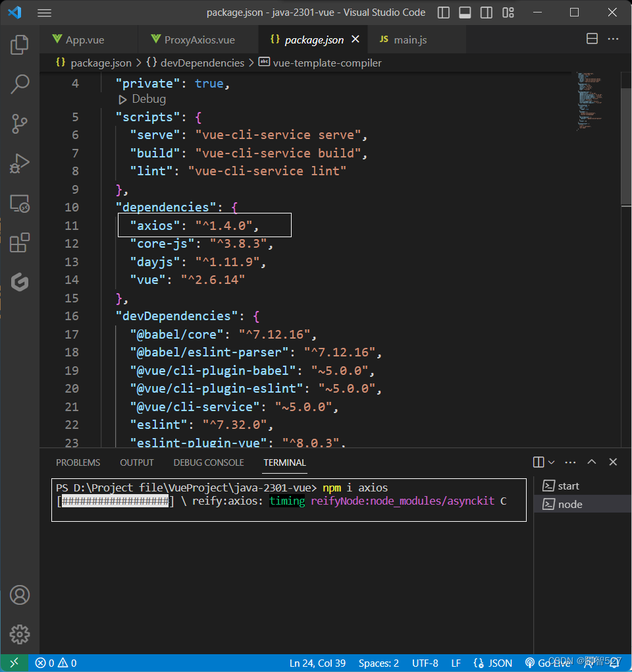Click the Go Live status bar button
632x672 pixels.
tap(548, 663)
